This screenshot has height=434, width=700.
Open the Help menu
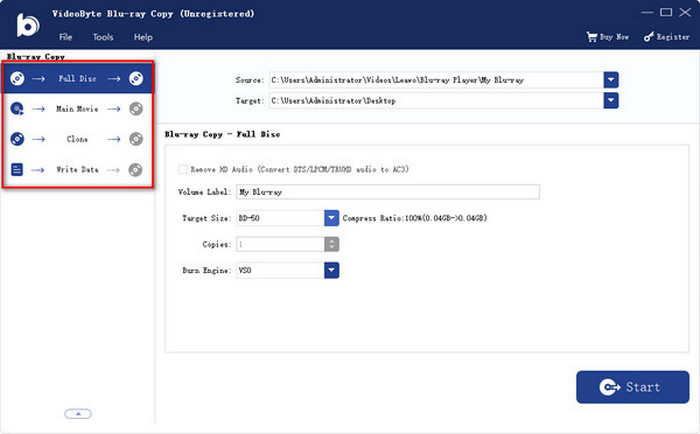143,37
